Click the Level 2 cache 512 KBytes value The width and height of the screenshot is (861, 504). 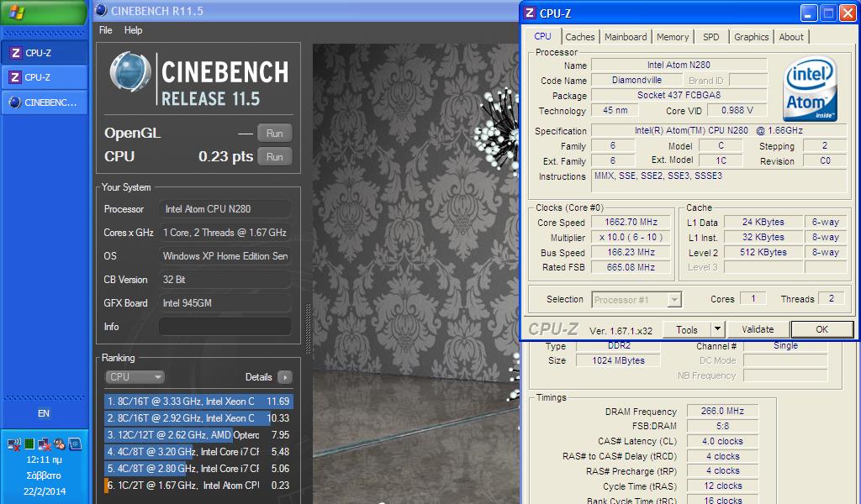click(763, 252)
